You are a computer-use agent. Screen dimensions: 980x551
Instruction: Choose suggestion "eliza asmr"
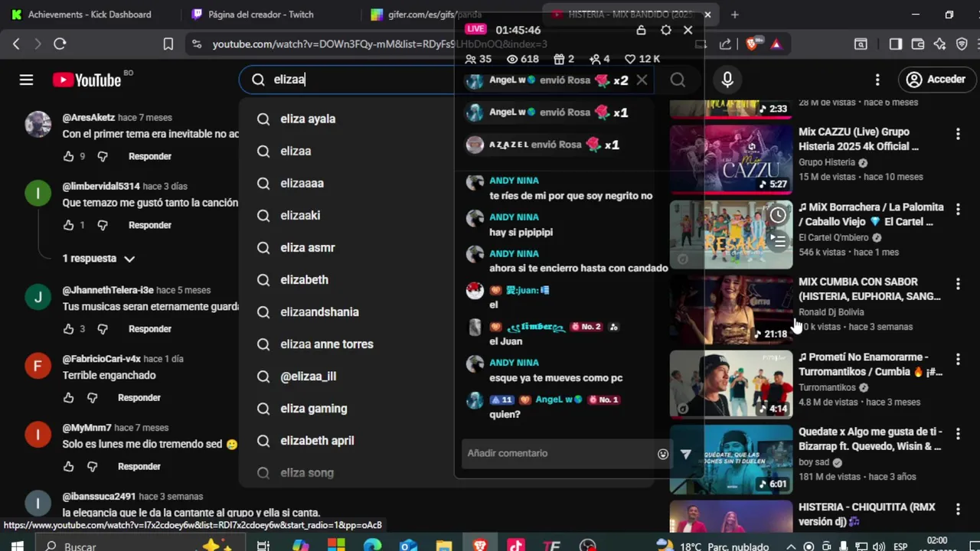(x=308, y=248)
